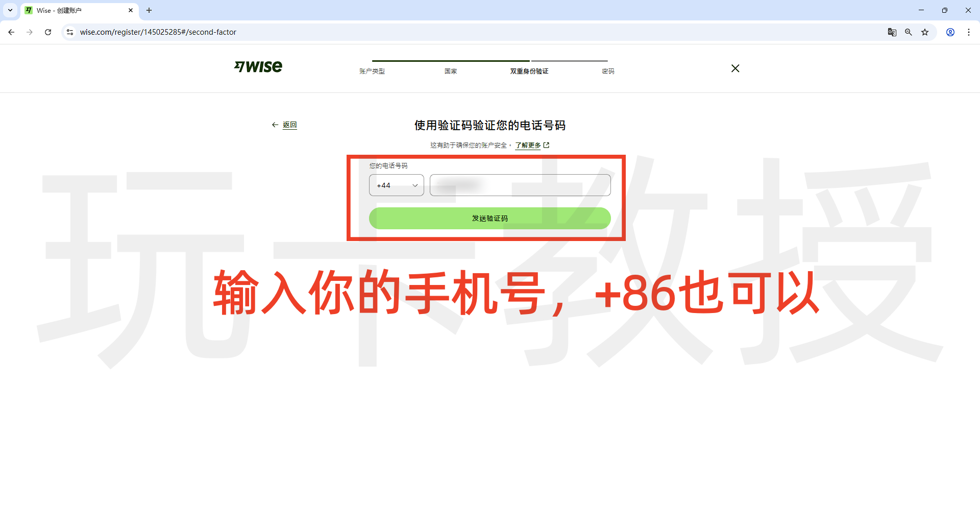
Task: Open the +44 country code dropdown
Action: coord(396,185)
